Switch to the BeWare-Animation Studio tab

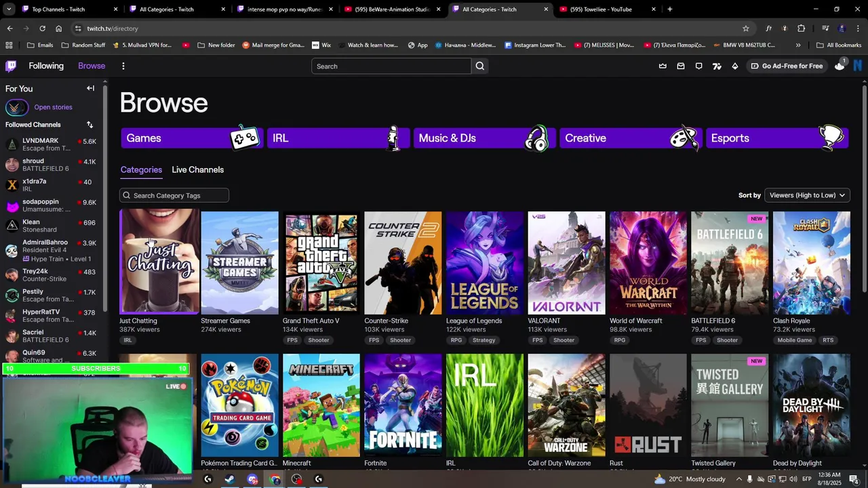click(392, 9)
